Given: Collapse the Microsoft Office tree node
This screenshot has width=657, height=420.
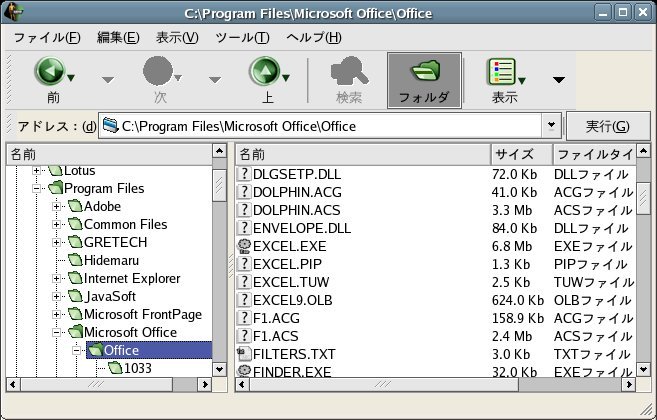Looking at the screenshot, I should pos(56,332).
